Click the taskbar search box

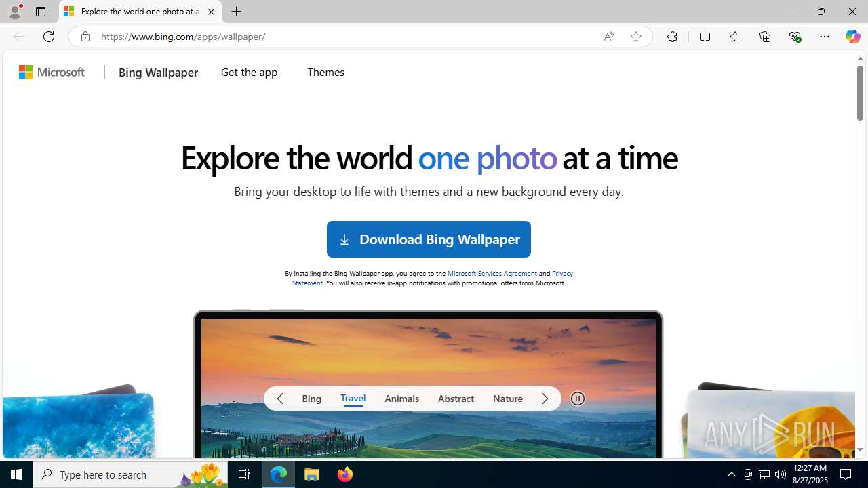click(130, 474)
